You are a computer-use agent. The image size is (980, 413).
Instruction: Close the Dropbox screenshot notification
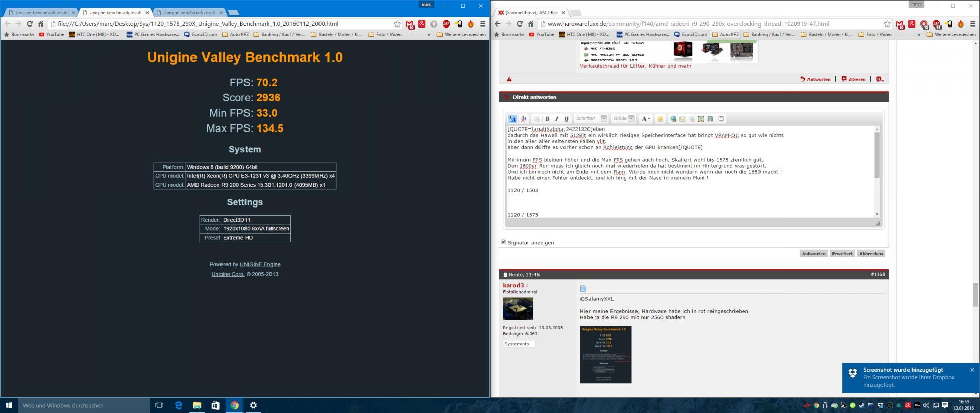click(972, 370)
